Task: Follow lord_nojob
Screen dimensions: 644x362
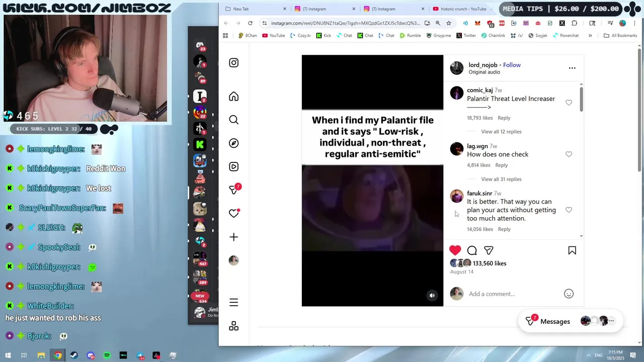Action: tap(512, 65)
